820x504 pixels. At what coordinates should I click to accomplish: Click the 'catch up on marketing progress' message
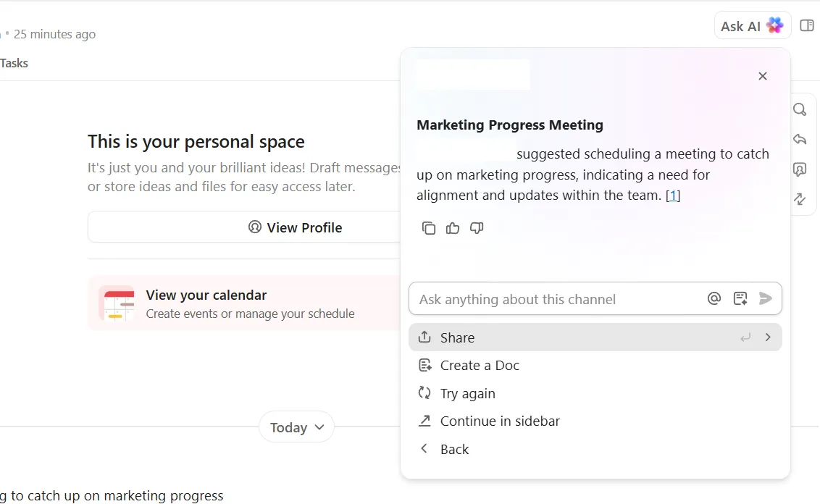[112, 495]
